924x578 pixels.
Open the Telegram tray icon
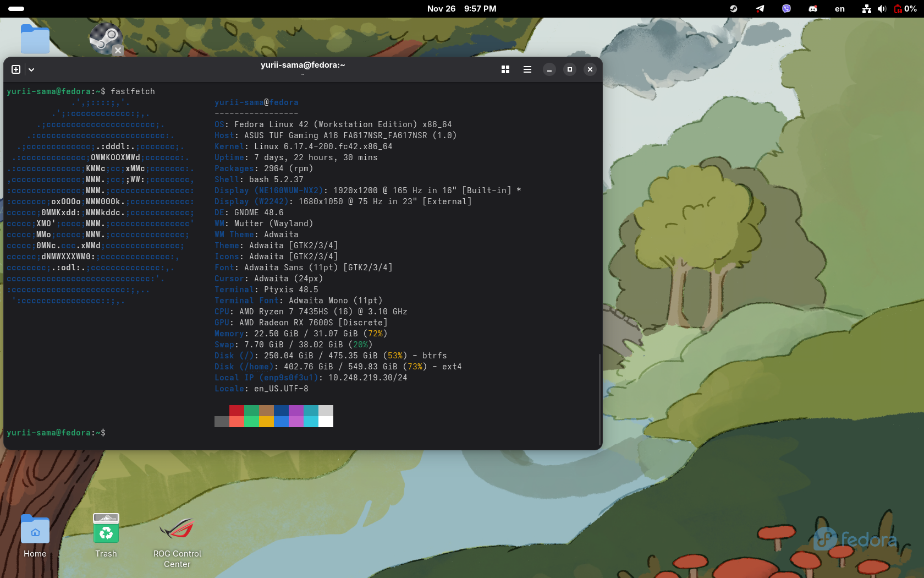pos(760,9)
